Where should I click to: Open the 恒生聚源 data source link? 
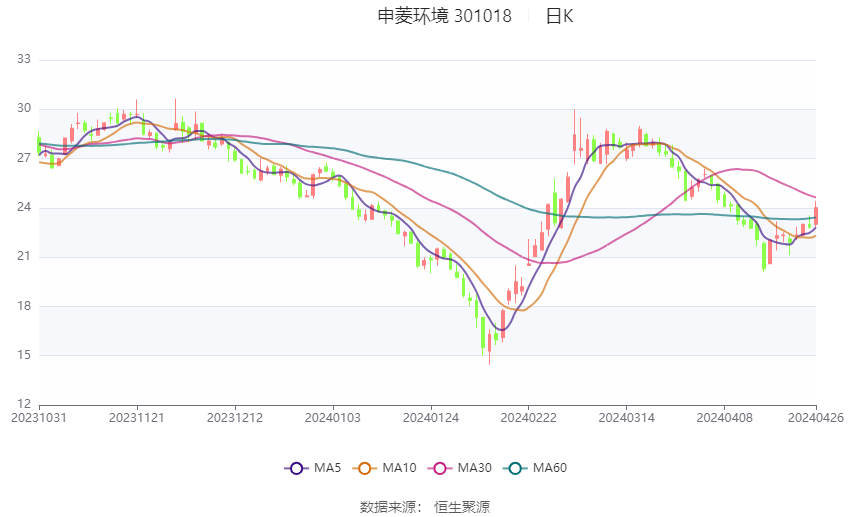click(x=462, y=507)
